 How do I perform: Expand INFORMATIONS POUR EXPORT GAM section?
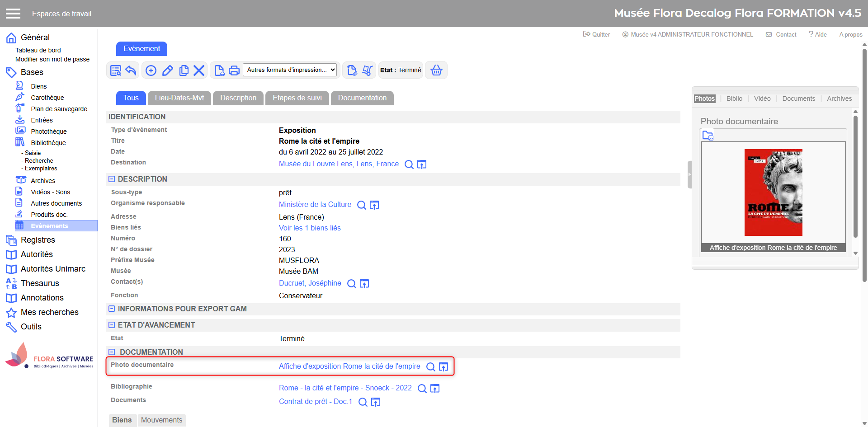point(112,309)
